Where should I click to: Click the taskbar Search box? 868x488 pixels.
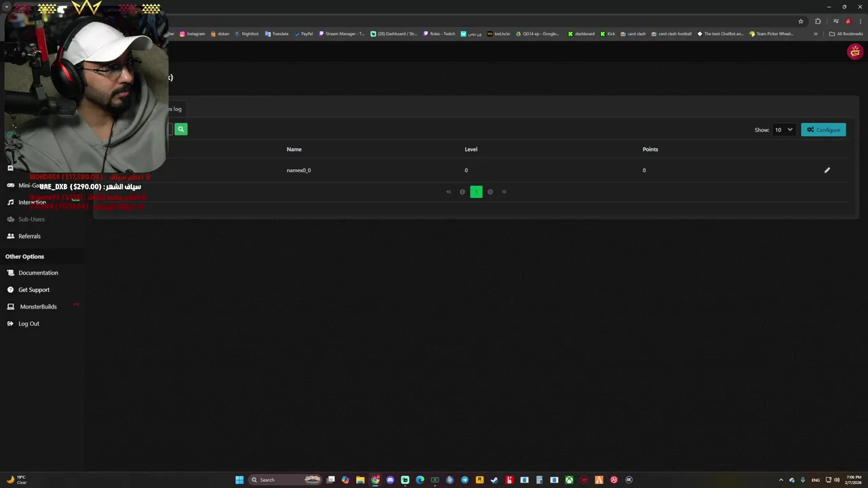pyautogui.click(x=285, y=480)
